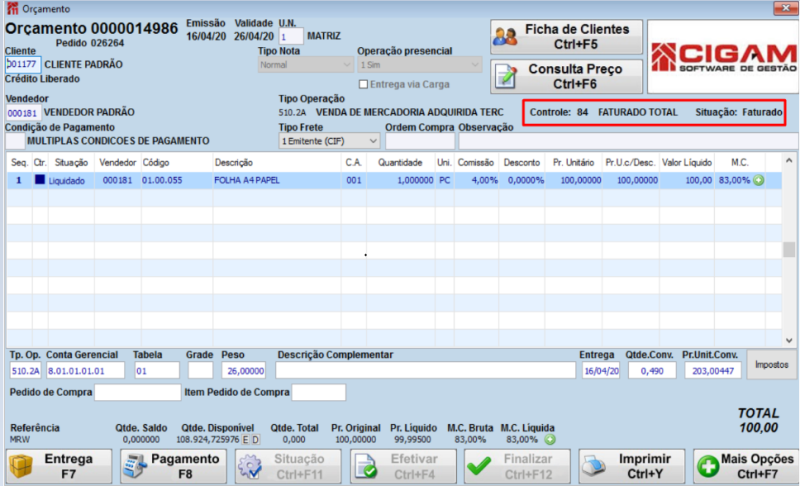Image resolution: width=800 pixels, height=486 pixels.
Task: Click the Finalizar green checkmark icon
Action: [x=479, y=466]
